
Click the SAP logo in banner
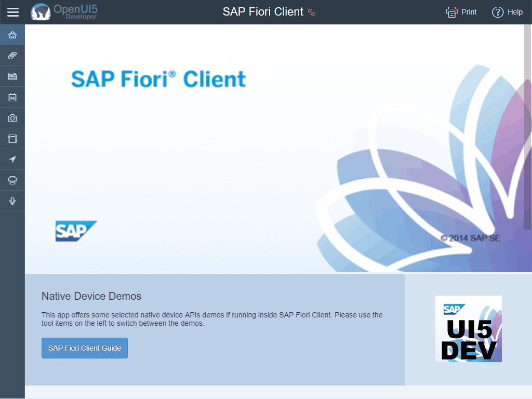click(x=76, y=231)
